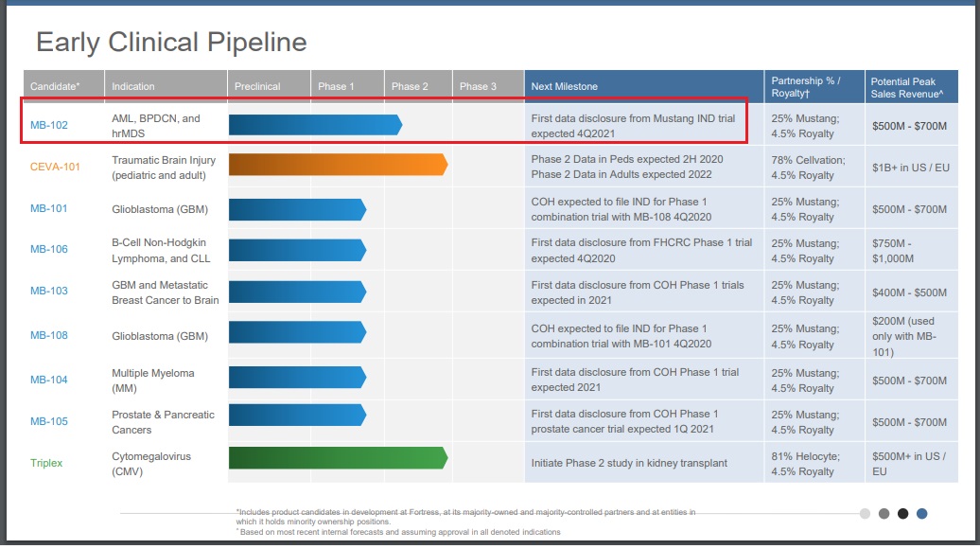Click the MB-104 candidate name
Image resolution: width=980 pixels, height=549 pixels.
pyautogui.click(x=49, y=381)
